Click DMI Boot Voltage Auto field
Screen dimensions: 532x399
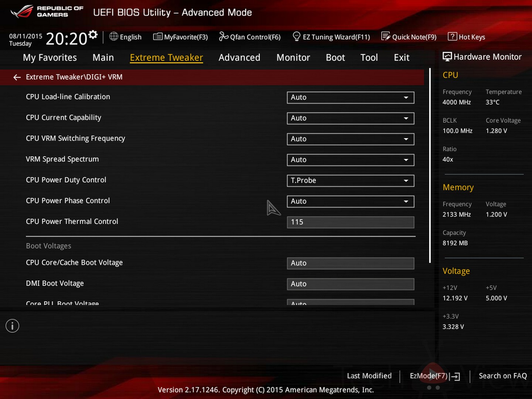click(350, 284)
